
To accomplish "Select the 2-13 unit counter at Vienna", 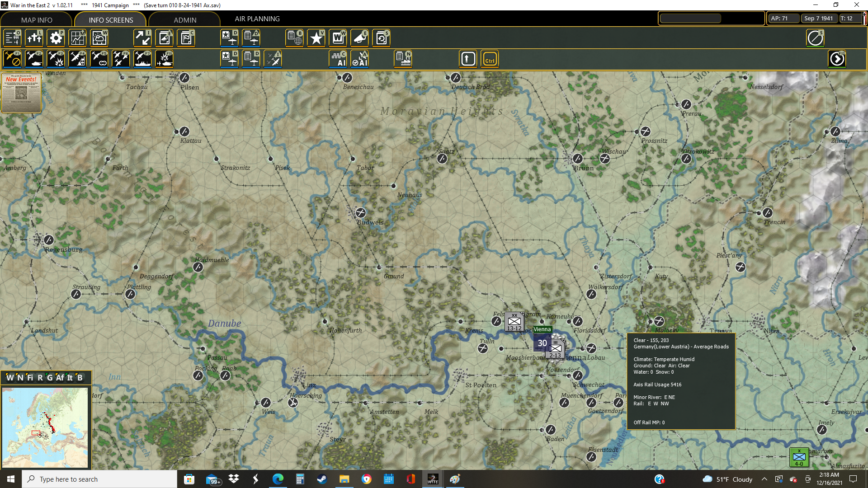I will [555, 349].
